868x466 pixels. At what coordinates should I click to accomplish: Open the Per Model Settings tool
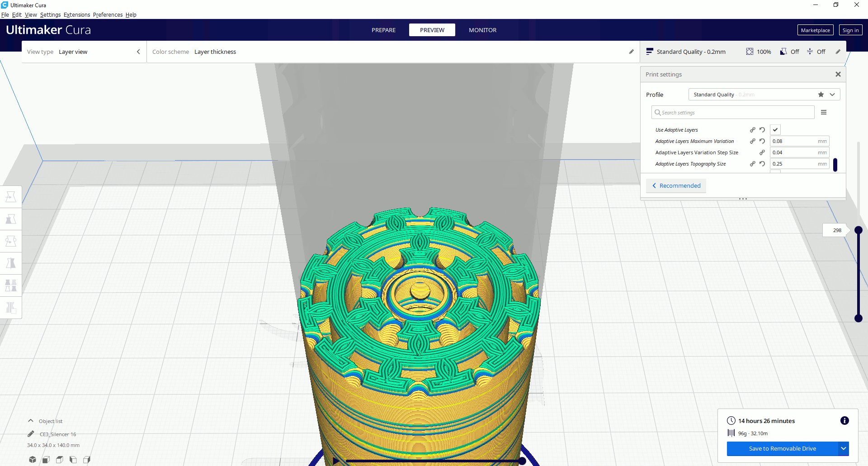pyautogui.click(x=11, y=285)
